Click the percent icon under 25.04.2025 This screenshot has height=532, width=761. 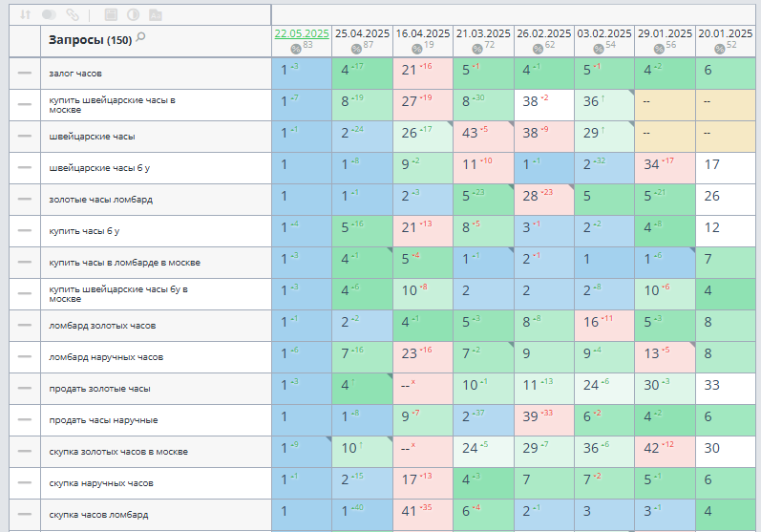click(x=356, y=49)
